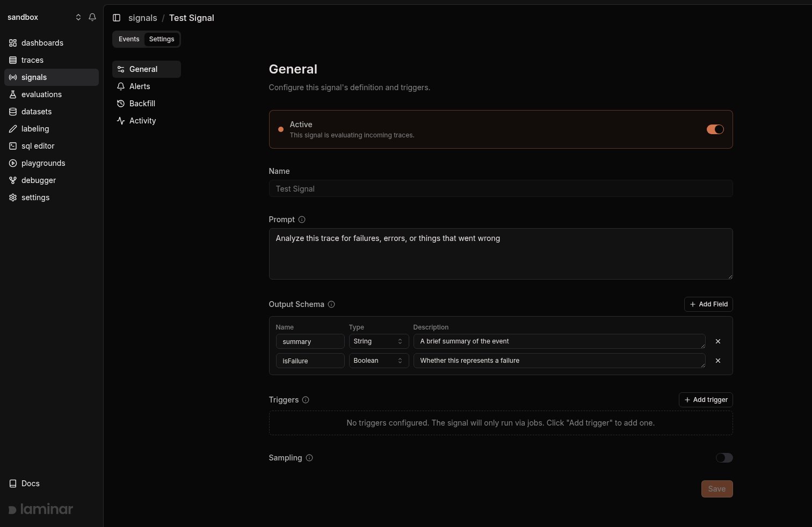
Task: Click the labeling pencil icon
Action: pyautogui.click(x=13, y=129)
